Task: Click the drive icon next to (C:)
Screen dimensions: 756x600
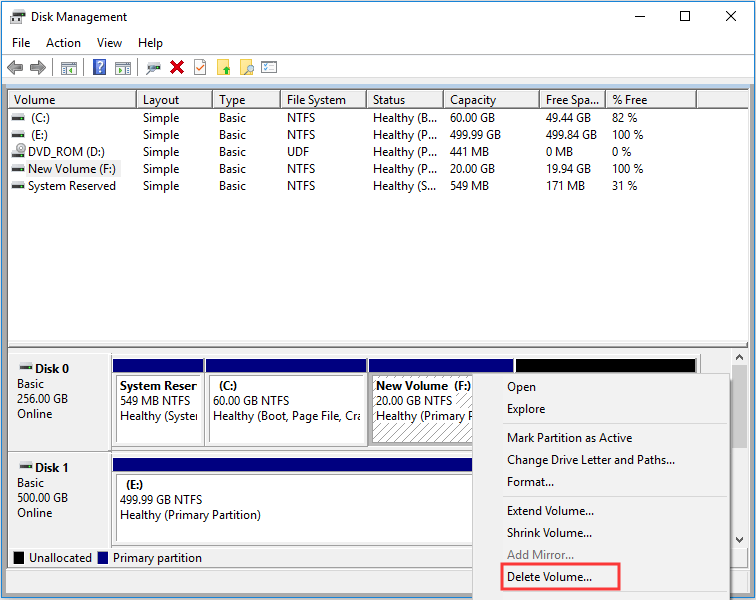Action: [x=18, y=118]
